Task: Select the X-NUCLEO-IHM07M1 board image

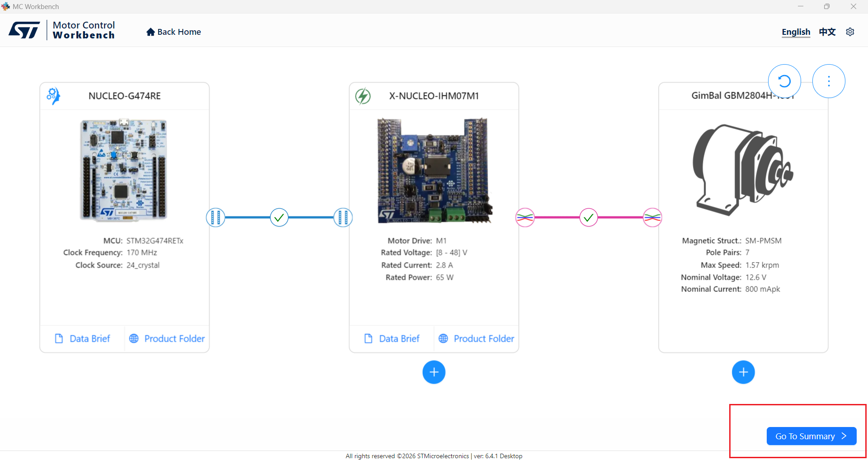Action: (434, 170)
